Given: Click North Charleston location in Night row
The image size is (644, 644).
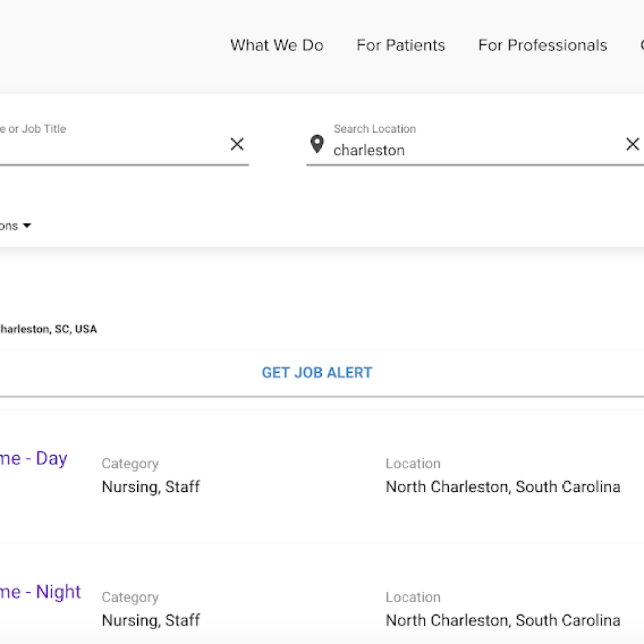Looking at the screenshot, I should (x=502, y=620).
